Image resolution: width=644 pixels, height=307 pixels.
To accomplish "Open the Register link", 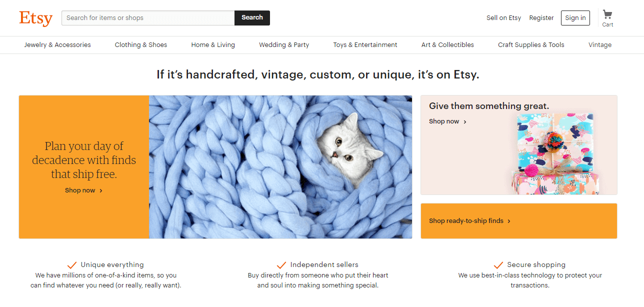I will coord(541,18).
